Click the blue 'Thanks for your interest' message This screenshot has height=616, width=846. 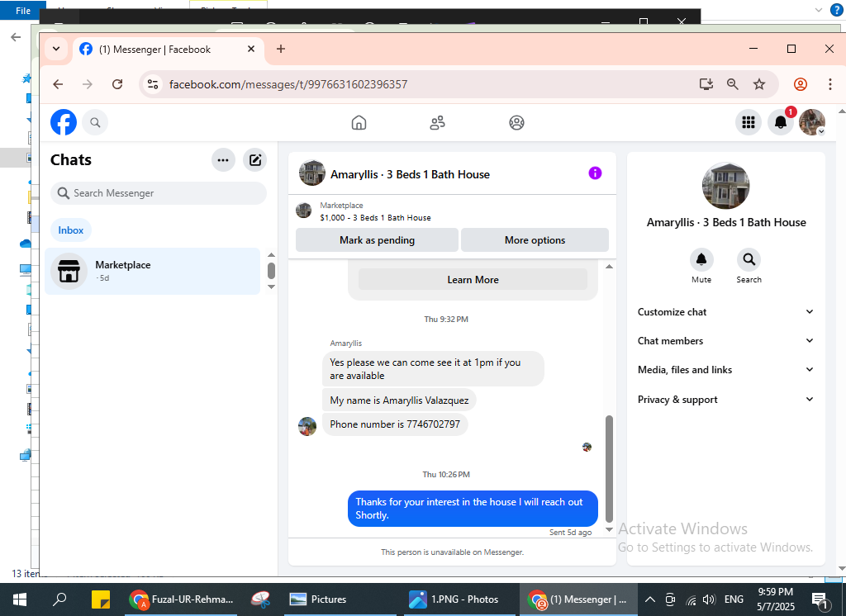pyautogui.click(x=473, y=509)
